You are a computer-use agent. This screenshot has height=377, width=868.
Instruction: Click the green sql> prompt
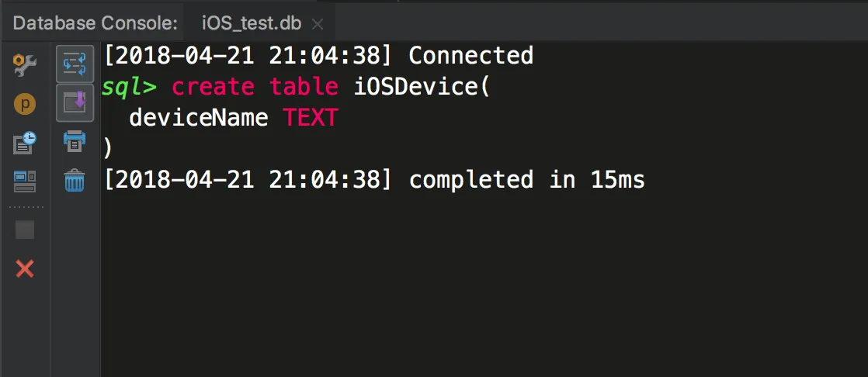[130, 87]
